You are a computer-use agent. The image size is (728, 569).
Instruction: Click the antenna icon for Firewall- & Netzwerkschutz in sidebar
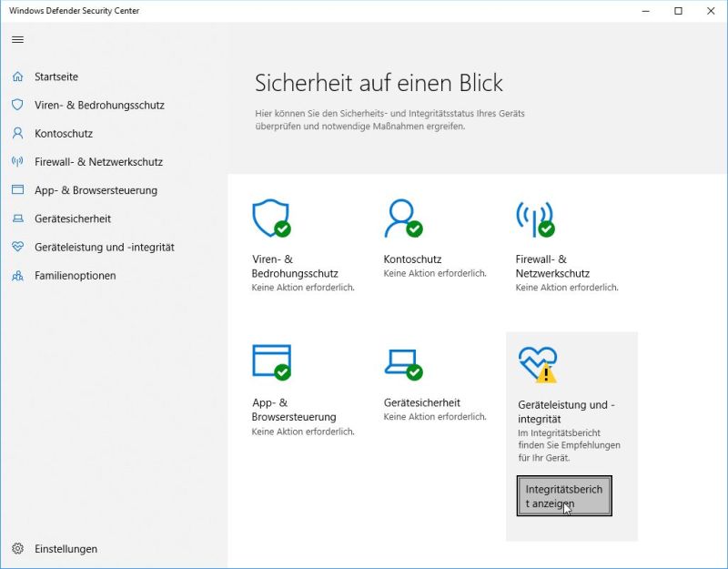coord(17,162)
